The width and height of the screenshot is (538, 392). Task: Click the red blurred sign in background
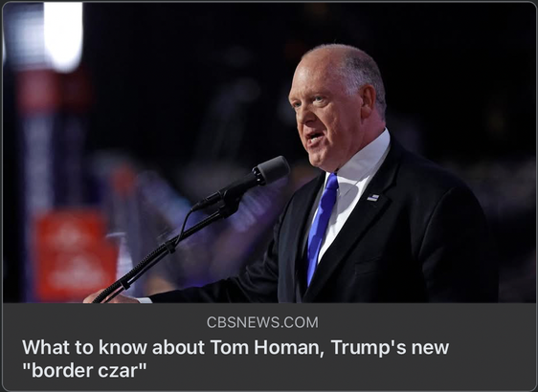[76, 255]
